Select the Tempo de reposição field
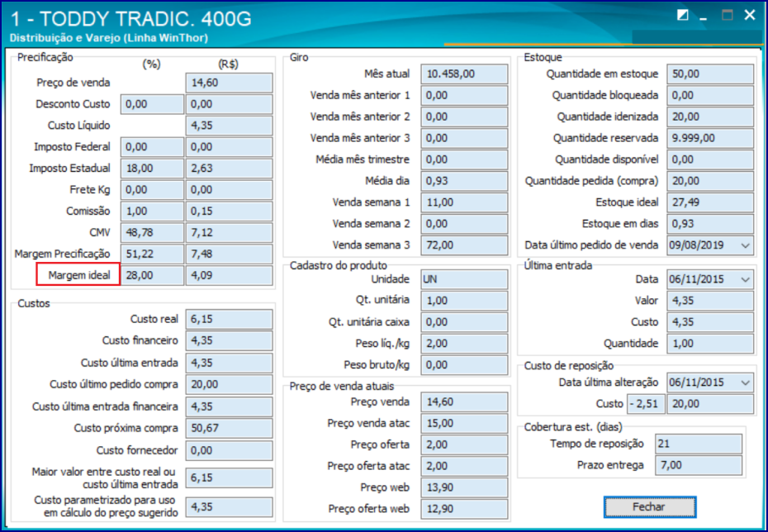The image size is (768, 532). (x=699, y=444)
